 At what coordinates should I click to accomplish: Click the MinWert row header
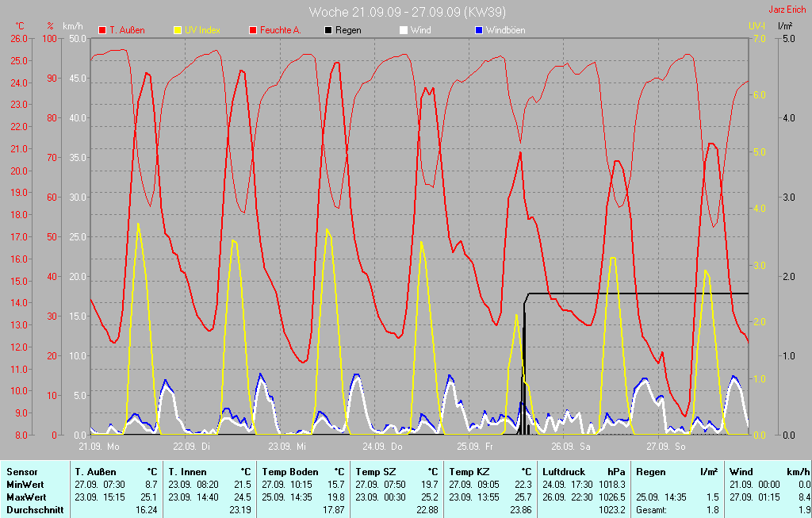tap(25, 485)
